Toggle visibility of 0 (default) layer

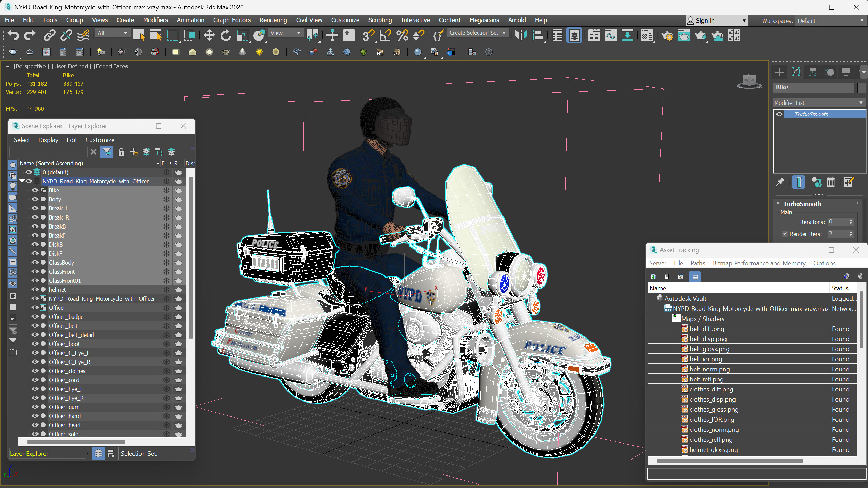(29, 172)
